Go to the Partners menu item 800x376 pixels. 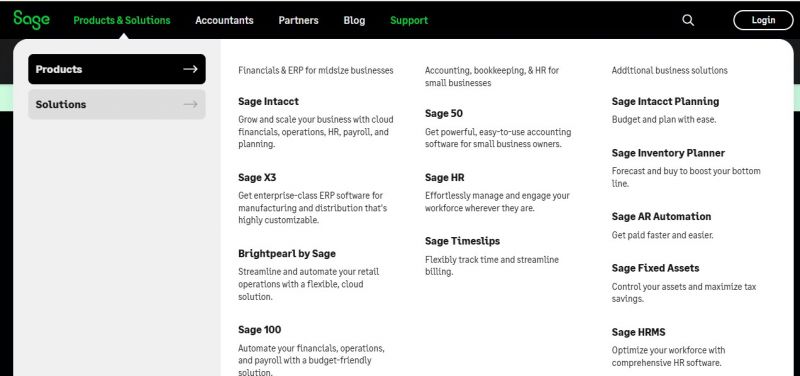tap(298, 20)
